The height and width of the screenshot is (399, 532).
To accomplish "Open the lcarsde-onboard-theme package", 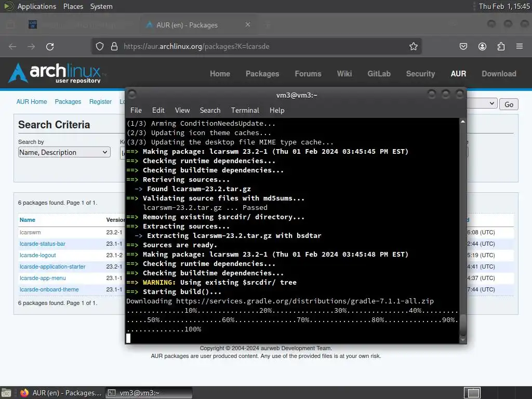I will [x=49, y=289].
